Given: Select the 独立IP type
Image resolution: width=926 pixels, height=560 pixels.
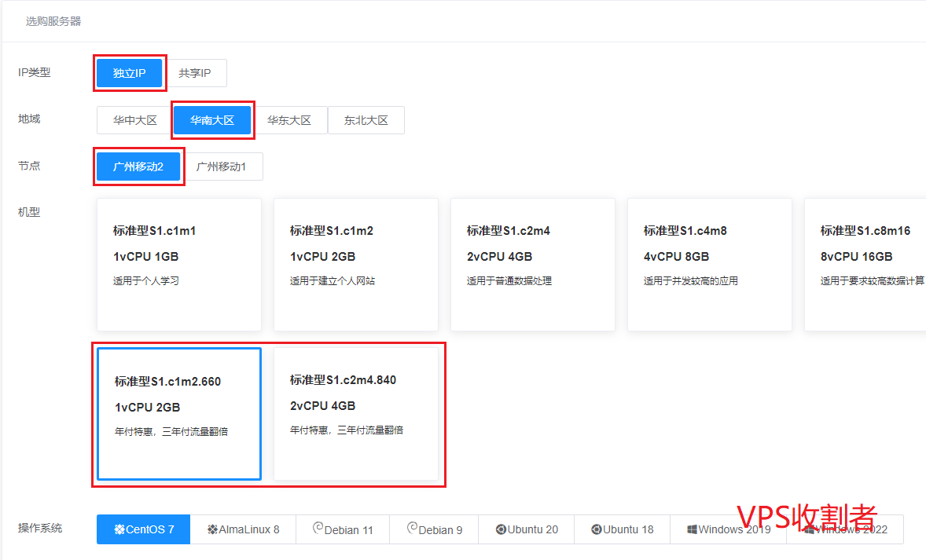Looking at the screenshot, I should pos(130,73).
